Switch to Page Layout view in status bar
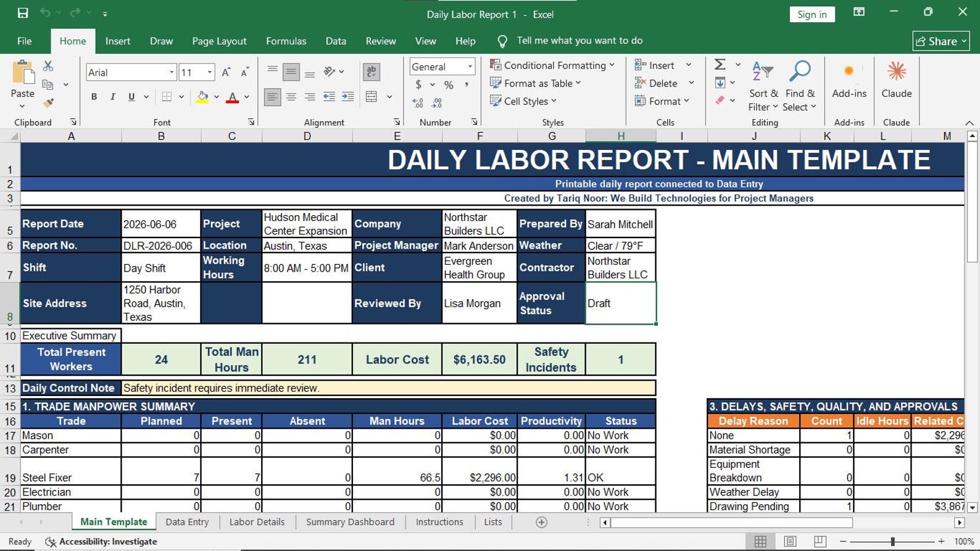The width and height of the screenshot is (980, 551). point(790,541)
